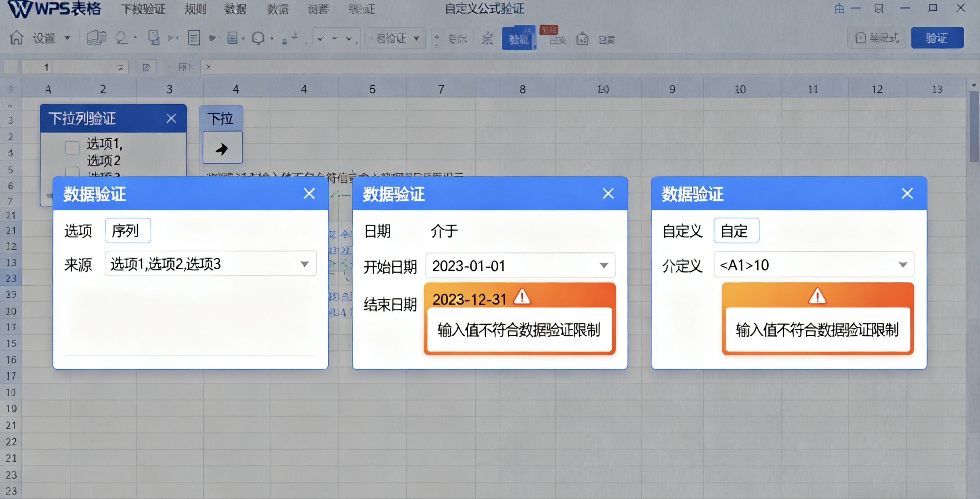Viewport: 980px width, 499px height.
Task: Click the document list icon in toolbar
Action: [194, 38]
